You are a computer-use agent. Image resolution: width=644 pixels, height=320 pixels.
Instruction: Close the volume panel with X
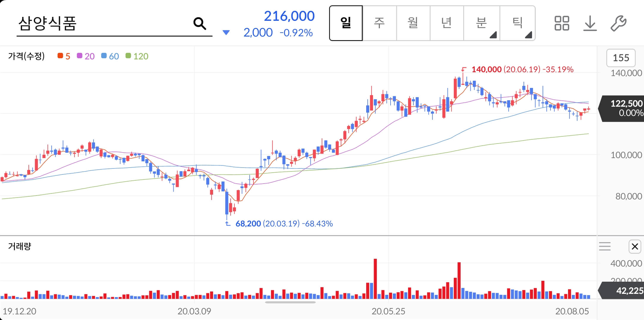(x=635, y=246)
